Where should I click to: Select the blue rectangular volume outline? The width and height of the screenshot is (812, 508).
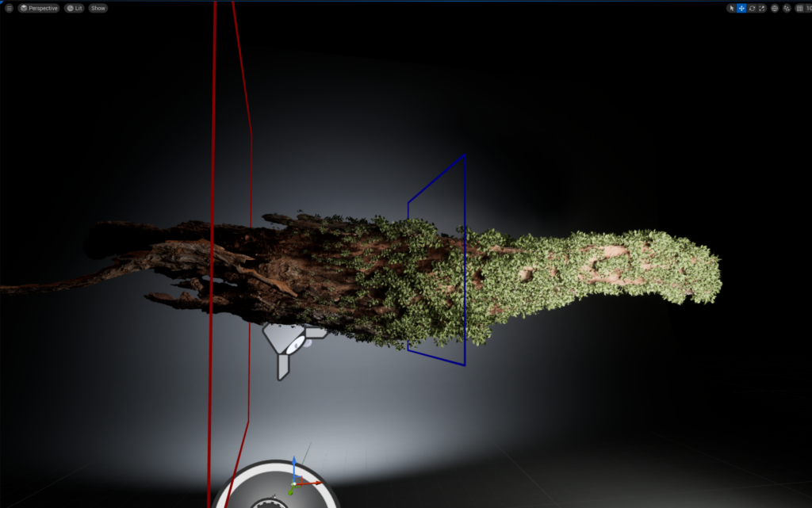tap(465, 262)
